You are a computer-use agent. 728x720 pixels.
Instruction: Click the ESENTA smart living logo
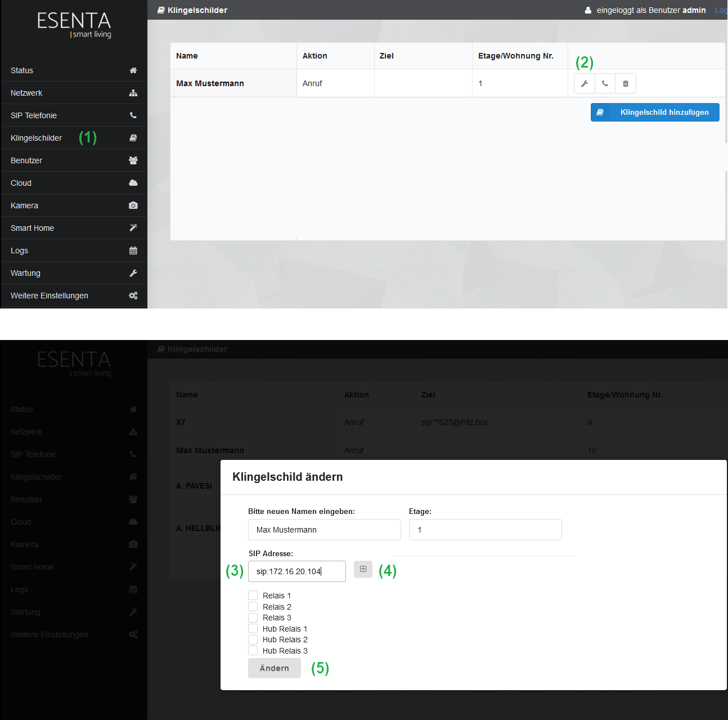pos(74,25)
